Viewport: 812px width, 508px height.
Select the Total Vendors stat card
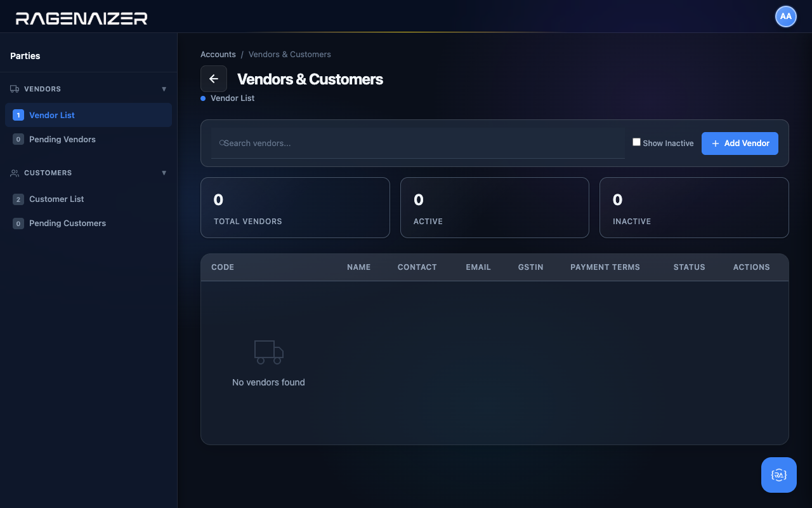click(295, 208)
